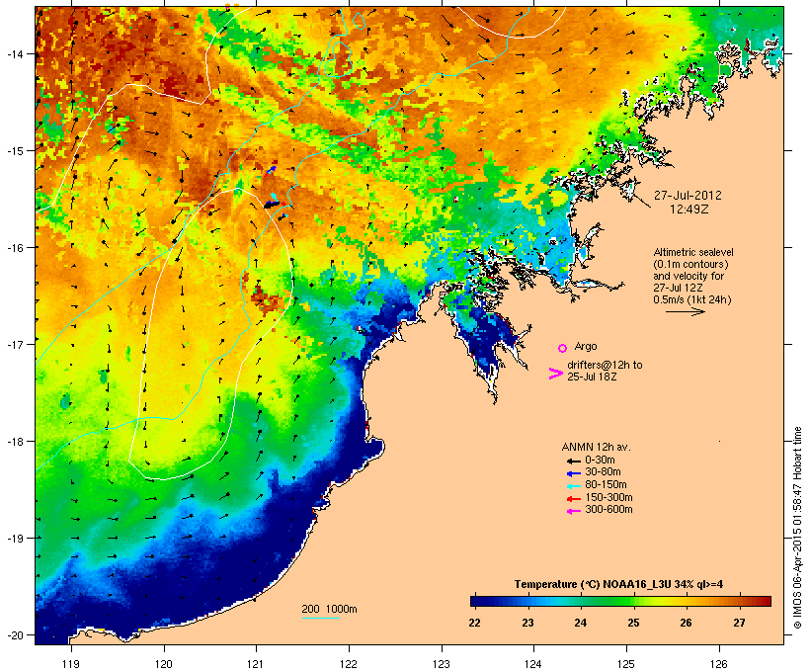Click the ANMN 12h av. heading

click(x=596, y=447)
